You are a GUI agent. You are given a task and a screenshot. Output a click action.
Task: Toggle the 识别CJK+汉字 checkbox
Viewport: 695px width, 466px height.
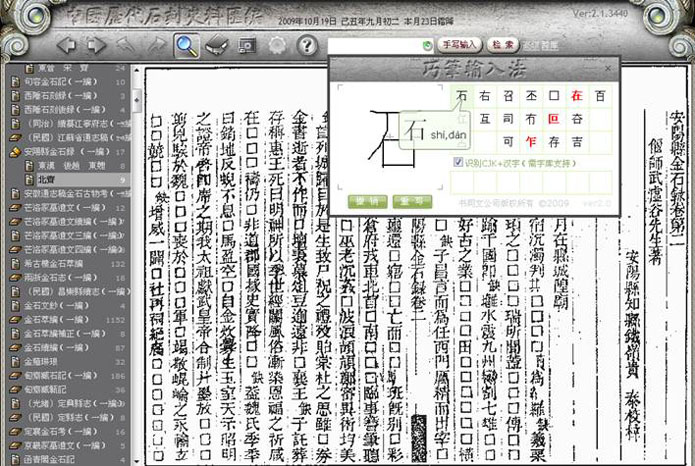pos(458,162)
